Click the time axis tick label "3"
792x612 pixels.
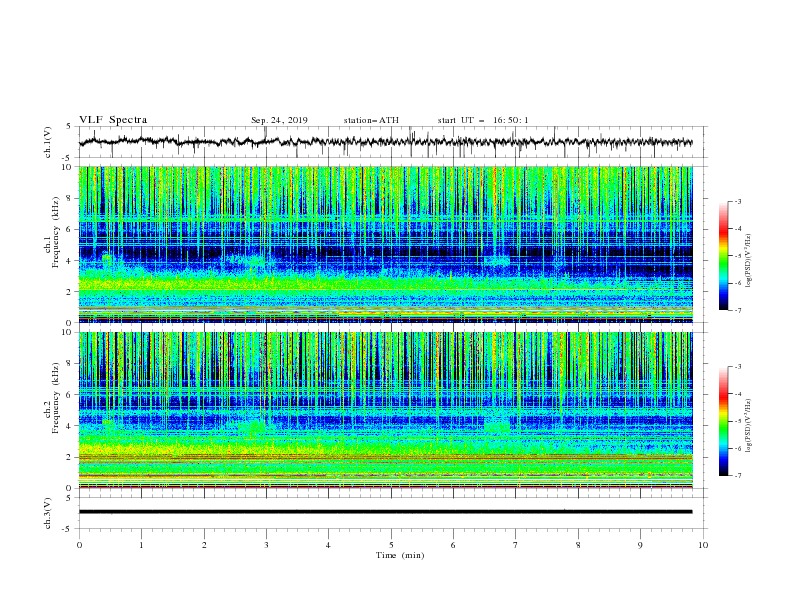tap(266, 545)
